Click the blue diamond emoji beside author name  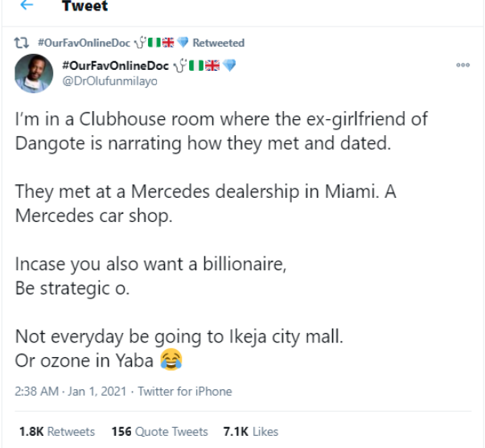tap(230, 66)
